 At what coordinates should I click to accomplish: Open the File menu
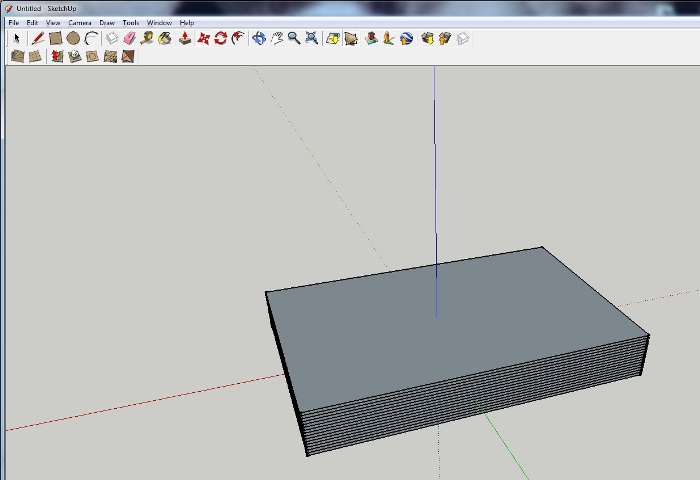coord(14,22)
